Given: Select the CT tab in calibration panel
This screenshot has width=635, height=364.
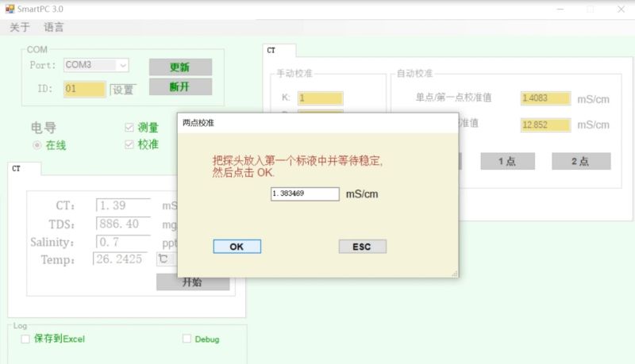Looking at the screenshot, I should (271, 51).
